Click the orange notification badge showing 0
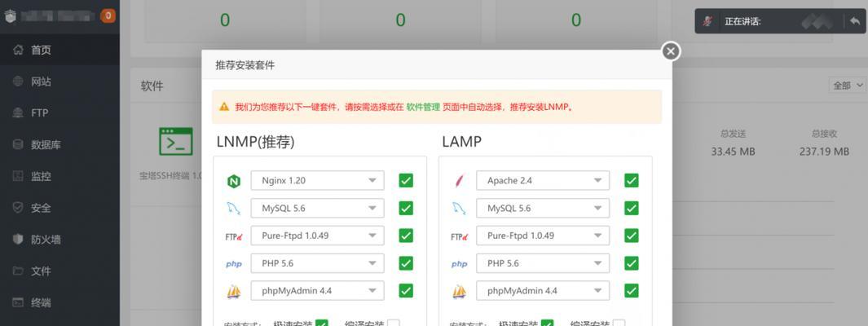Screen dimensions: 868x326 click(108, 16)
